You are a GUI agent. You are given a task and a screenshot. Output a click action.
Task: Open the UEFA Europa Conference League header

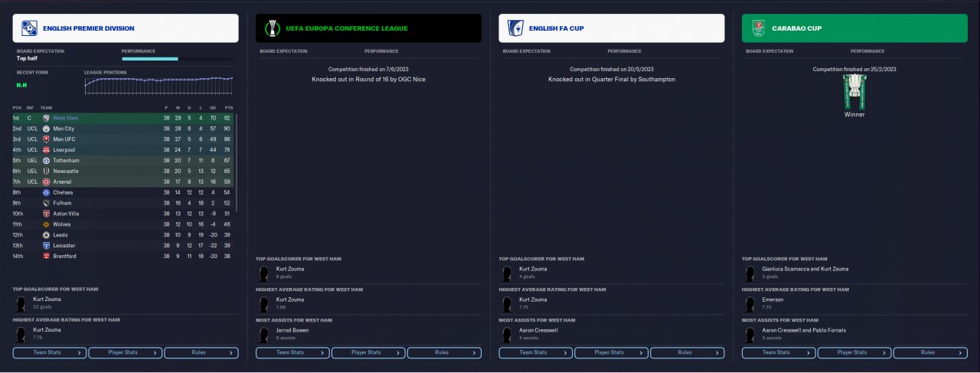coord(368,28)
